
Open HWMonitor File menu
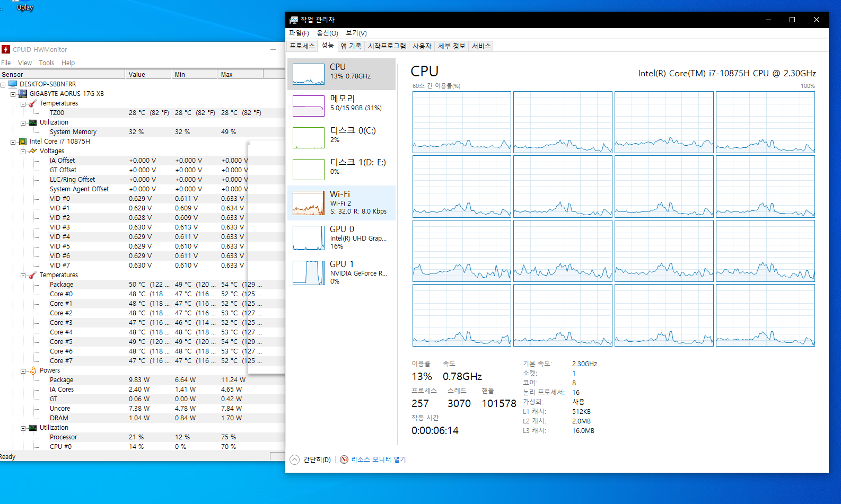[x=6, y=63]
